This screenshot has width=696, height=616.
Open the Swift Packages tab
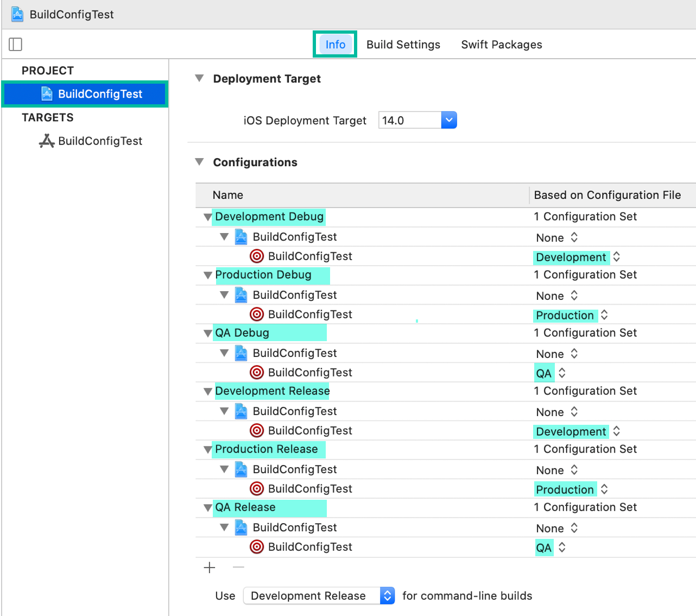501,45
